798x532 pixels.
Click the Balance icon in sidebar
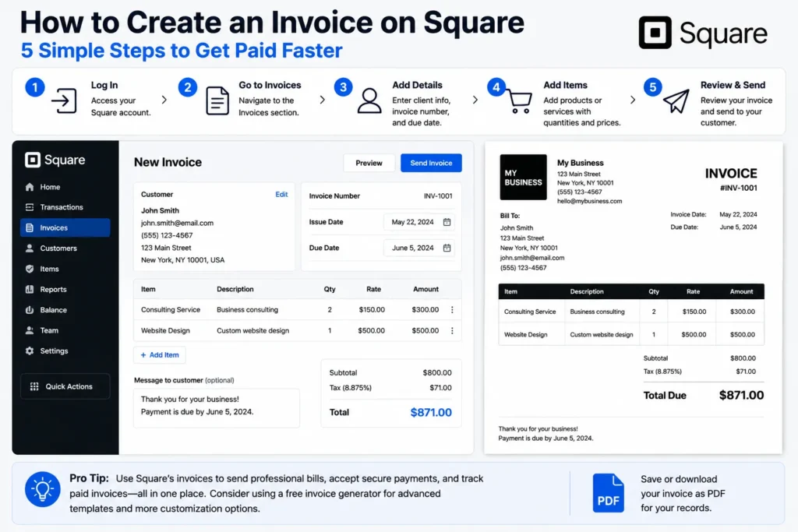[x=30, y=310]
